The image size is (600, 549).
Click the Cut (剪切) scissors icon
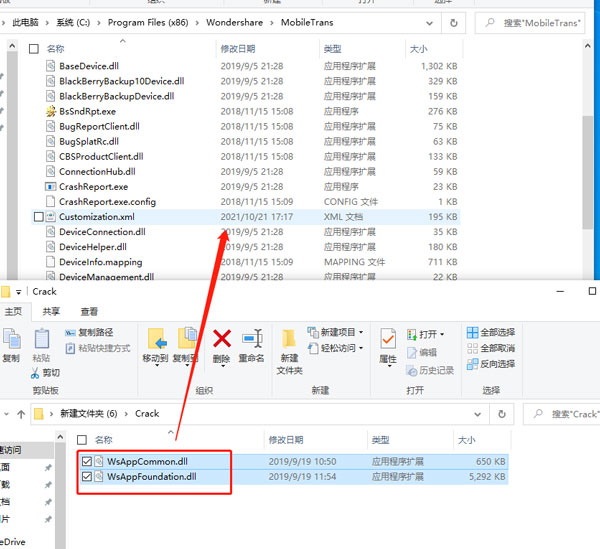35,373
